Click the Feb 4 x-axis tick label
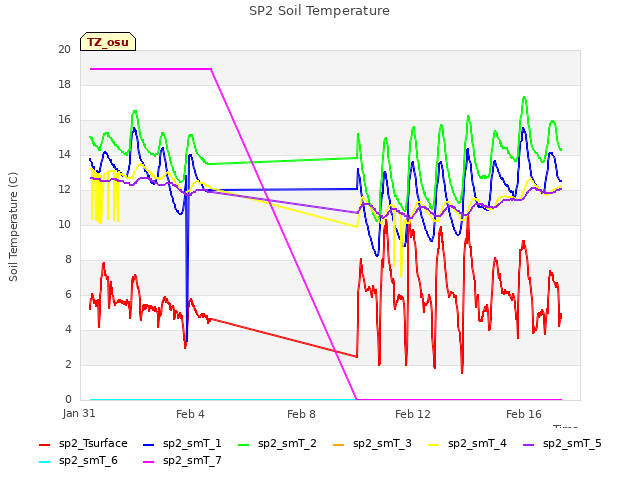This screenshot has width=640, height=480. 190,414
